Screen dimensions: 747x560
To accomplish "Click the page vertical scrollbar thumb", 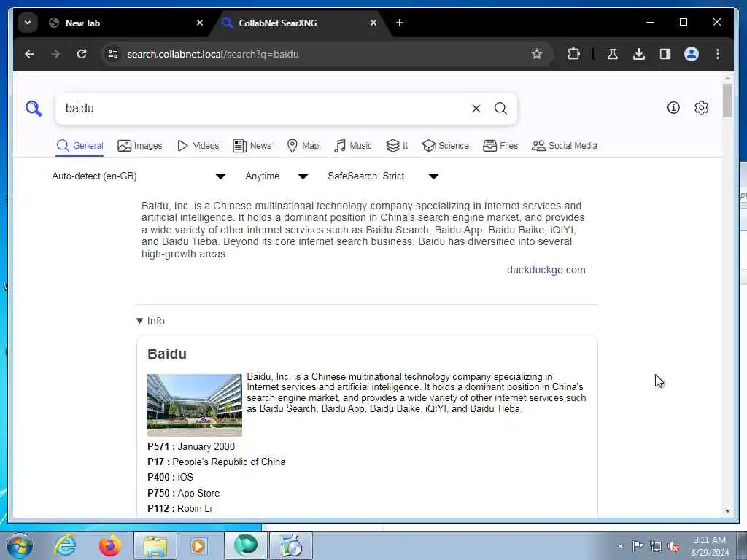I will (727, 100).
